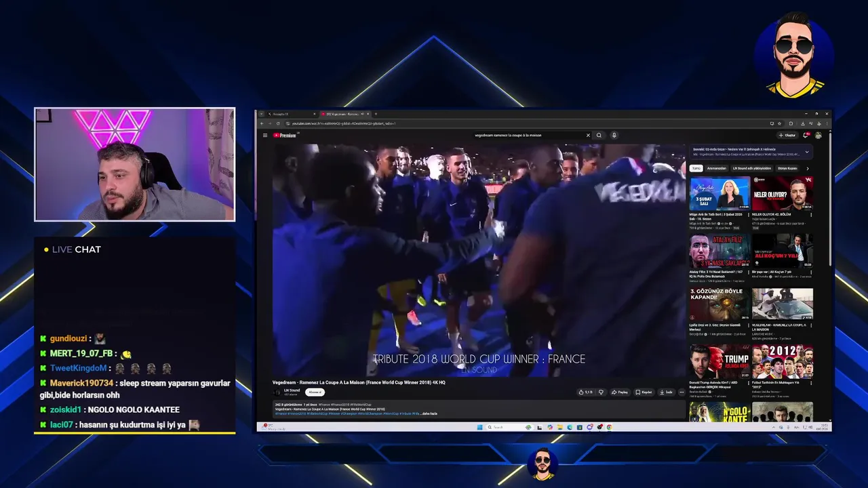Like the video with thumbs up

coord(585,392)
